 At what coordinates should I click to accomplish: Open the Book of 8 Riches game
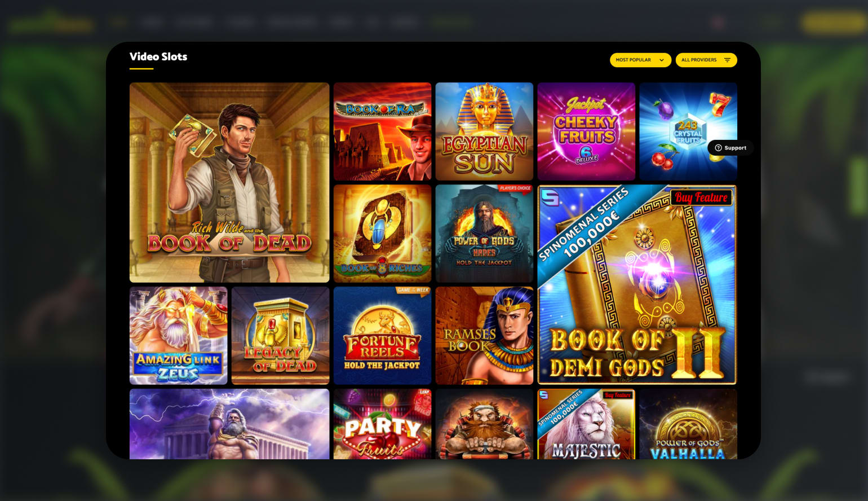click(382, 234)
